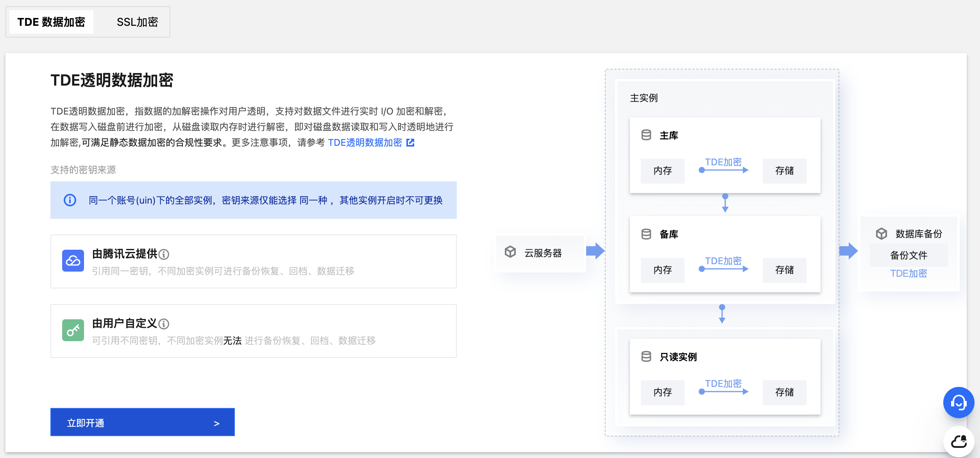Click the 云服务器 cube icon
This screenshot has width=980, height=458.
click(510, 252)
